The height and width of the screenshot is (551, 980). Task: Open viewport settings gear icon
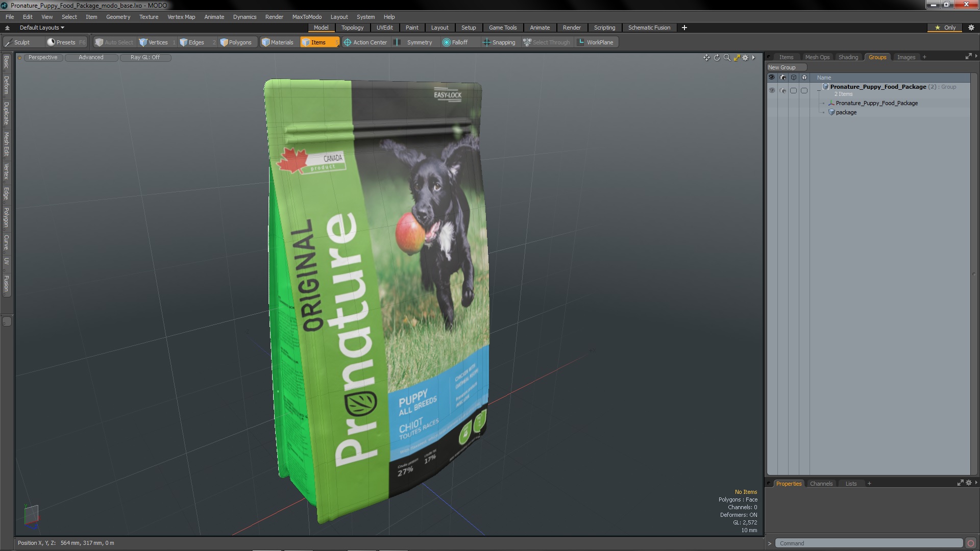point(745,58)
